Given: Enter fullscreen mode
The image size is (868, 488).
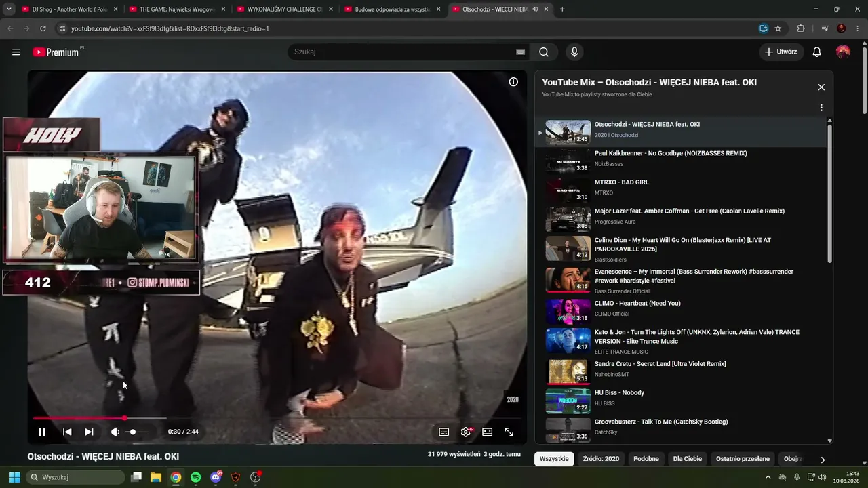Looking at the screenshot, I should 509,432.
